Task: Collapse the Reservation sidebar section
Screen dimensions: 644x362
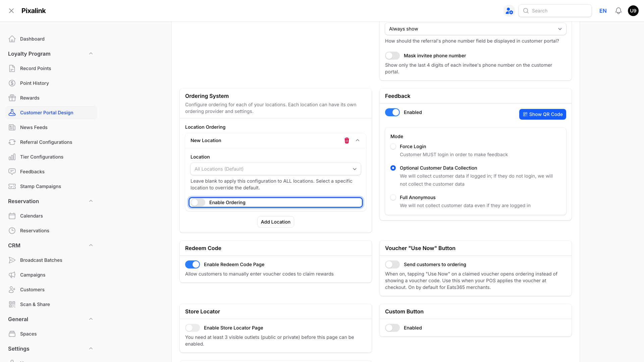Action: [x=91, y=201]
